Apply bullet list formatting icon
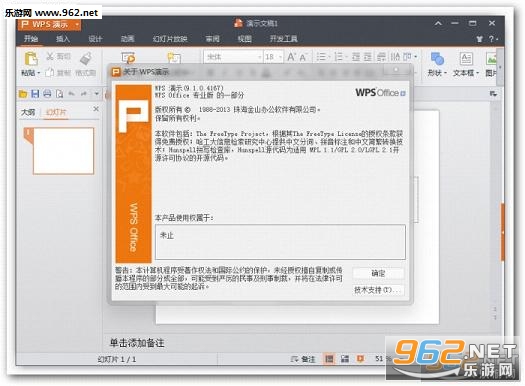The height and width of the screenshot is (386, 525). point(321,57)
